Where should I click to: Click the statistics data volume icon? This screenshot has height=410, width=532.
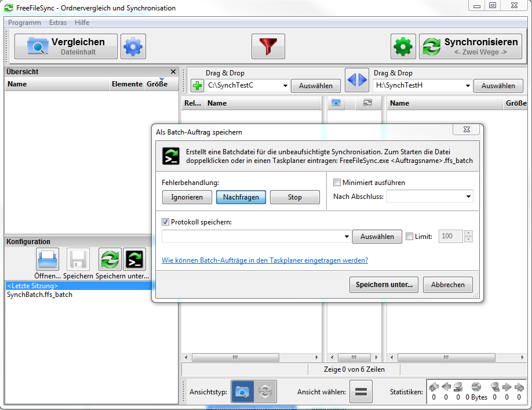pos(476,387)
